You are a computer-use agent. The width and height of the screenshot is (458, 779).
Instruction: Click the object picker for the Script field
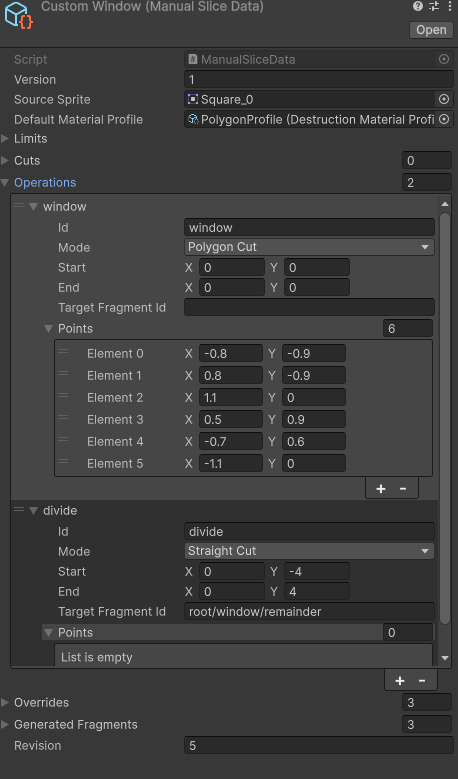(x=444, y=59)
